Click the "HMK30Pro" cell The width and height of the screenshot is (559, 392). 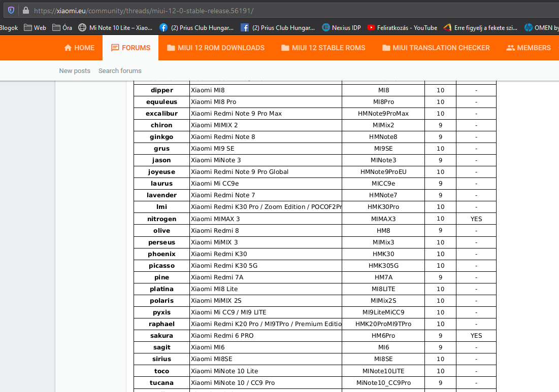pyautogui.click(x=383, y=207)
